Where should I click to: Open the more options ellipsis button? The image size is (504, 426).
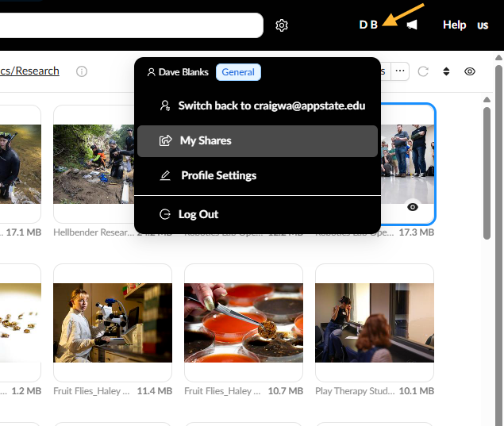[400, 71]
